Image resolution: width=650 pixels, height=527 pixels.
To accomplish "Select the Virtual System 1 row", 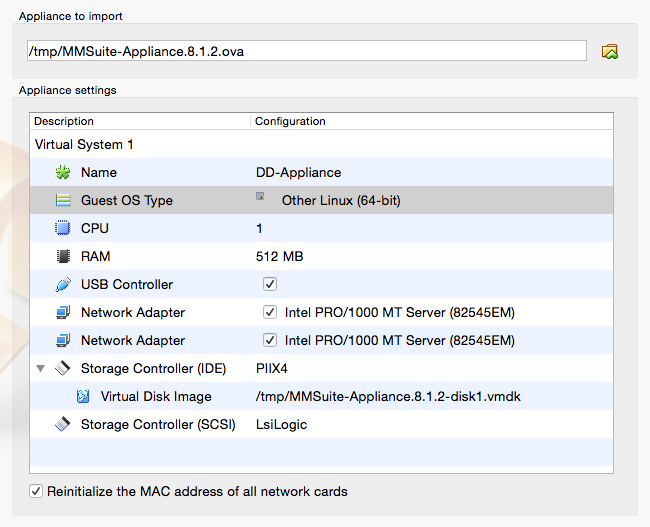I will [x=84, y=145].
